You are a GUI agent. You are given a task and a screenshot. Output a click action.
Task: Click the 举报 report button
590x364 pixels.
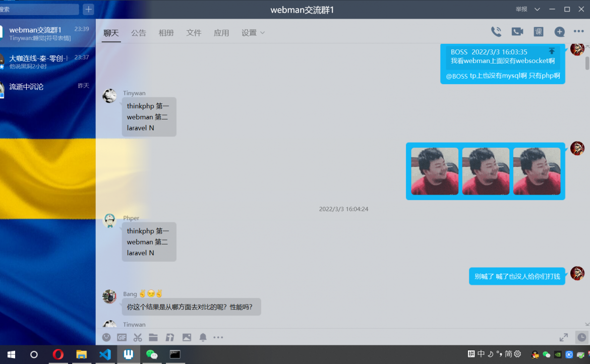(521, 10)
